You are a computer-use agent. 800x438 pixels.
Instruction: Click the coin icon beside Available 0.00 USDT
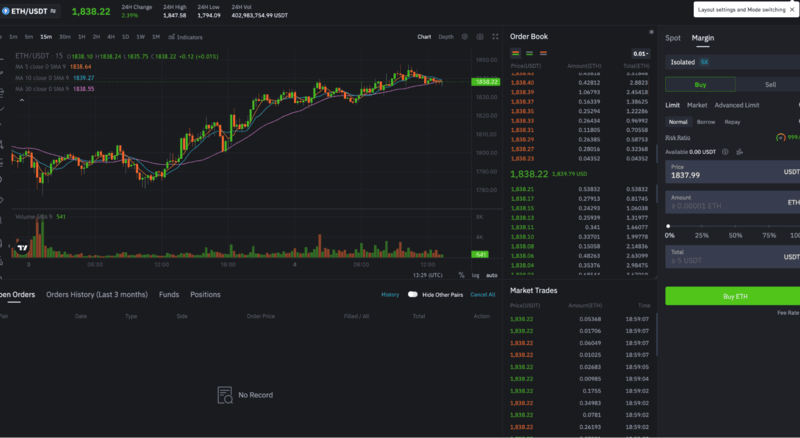point(725,152)
